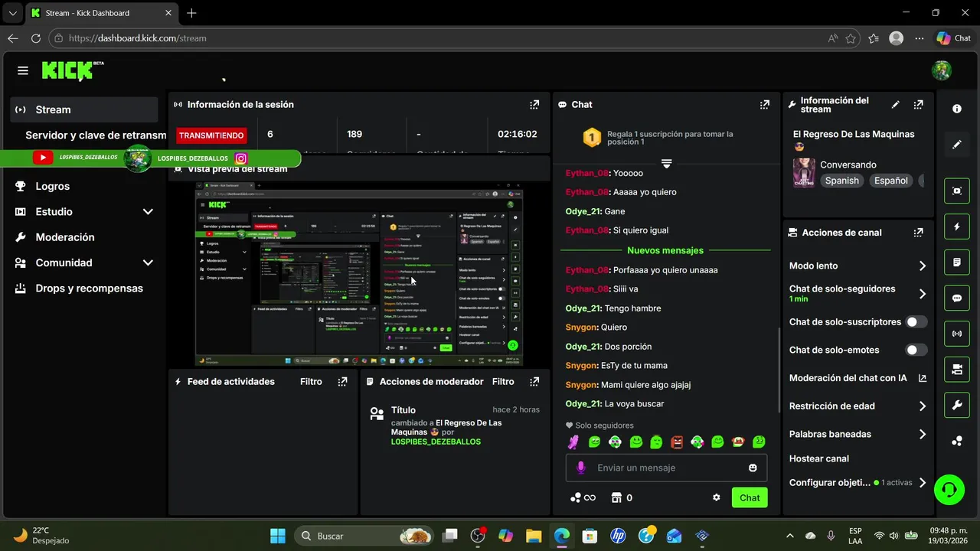Open Modo lento options chevron
Screen dimensions: 980x551
922,266
